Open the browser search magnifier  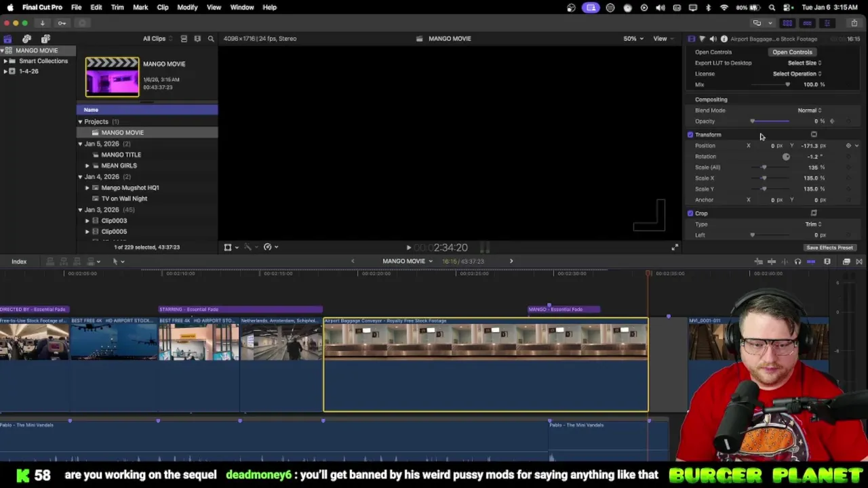pyautogui.click(x=211, y=39)
